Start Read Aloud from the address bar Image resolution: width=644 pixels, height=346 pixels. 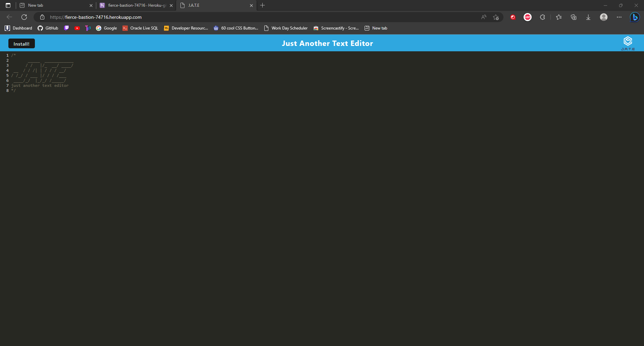pyautogui.click(x=484, y=17)
